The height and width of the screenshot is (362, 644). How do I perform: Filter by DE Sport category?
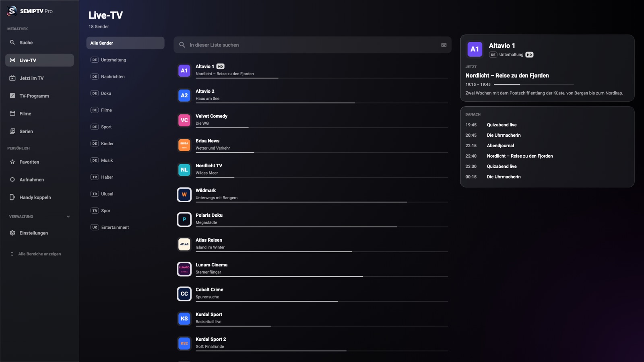tap(125, 127)
